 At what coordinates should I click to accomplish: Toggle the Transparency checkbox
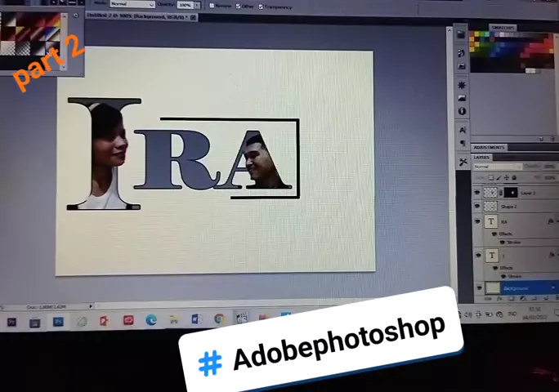pyautogui.click(x=261, y=7)
